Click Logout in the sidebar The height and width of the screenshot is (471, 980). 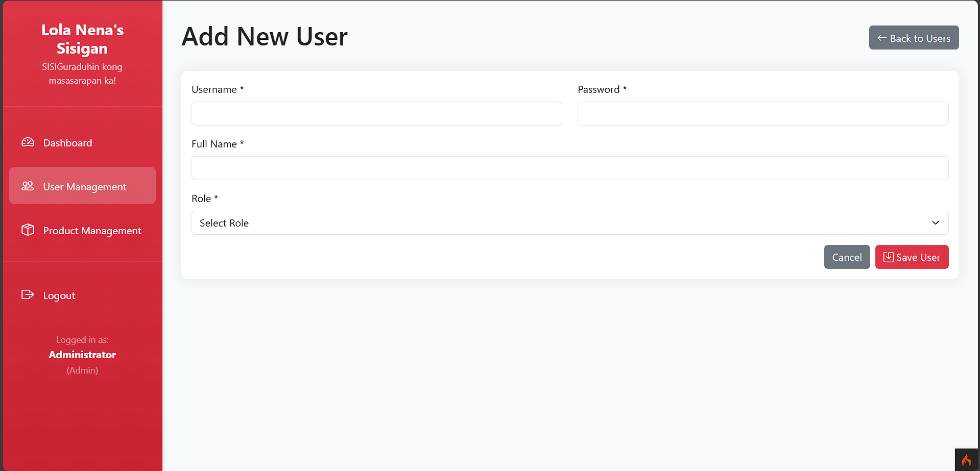coord(59,295)
